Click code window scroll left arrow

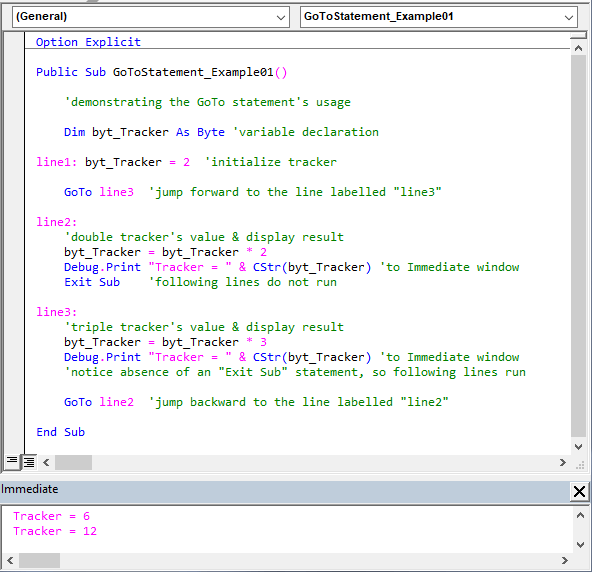(x=46, y=462)
